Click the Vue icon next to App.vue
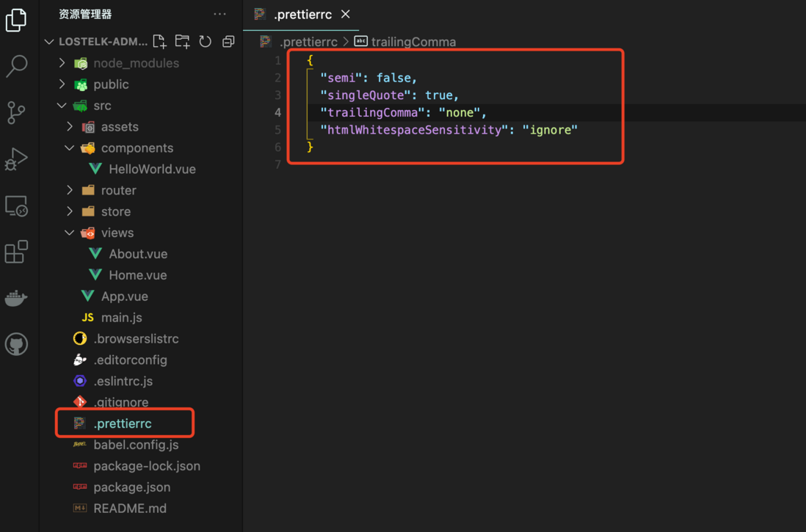 pyautogui.click(x=87, y=296)
